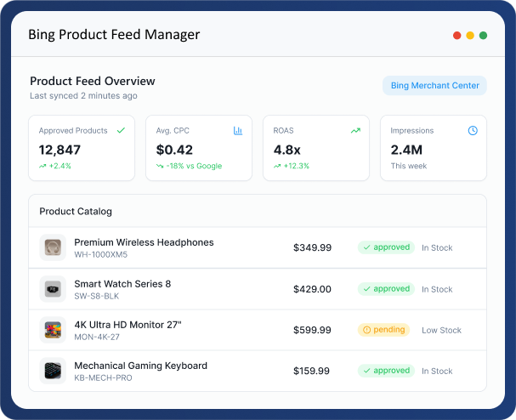Click the red window dot

[457, 36]
